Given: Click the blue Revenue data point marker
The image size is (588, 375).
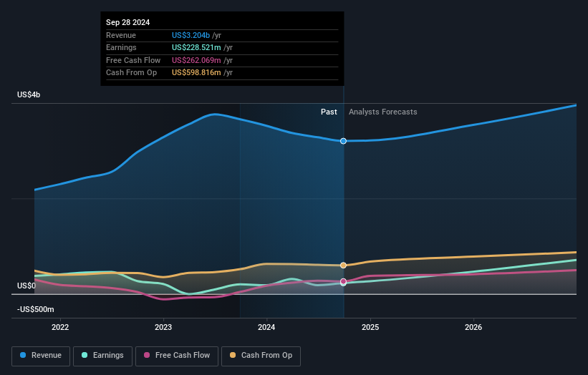Looking at the screenshot, I should click(x=343, y=141).
